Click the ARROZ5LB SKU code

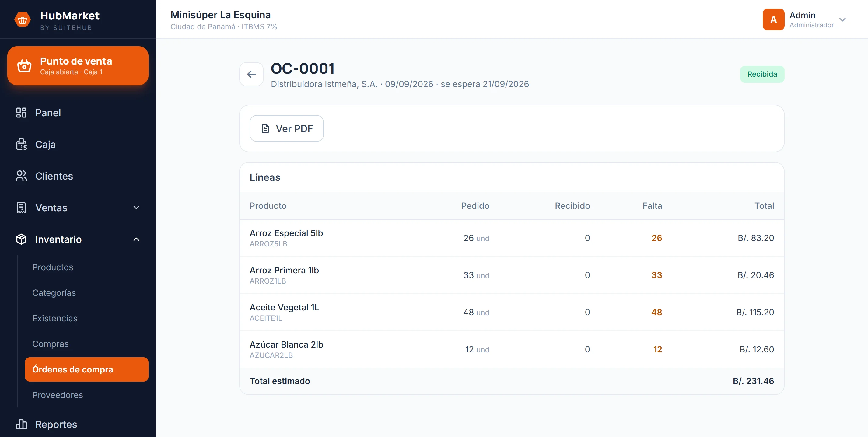268,244
